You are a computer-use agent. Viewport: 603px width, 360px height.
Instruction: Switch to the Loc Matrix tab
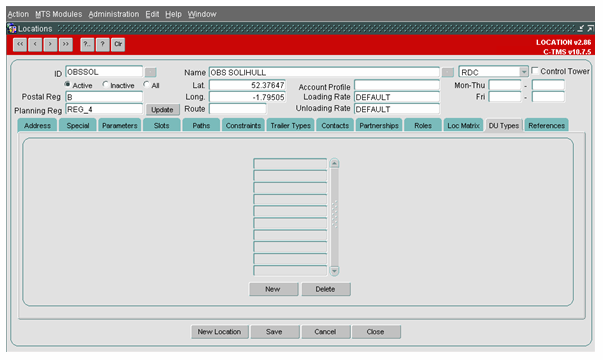click(463, 126)
